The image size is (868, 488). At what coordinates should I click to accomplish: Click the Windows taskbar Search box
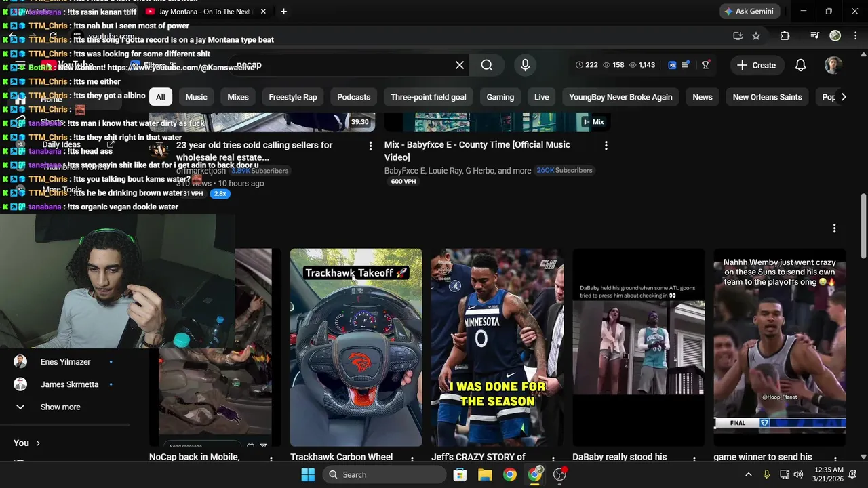(383, 474)
